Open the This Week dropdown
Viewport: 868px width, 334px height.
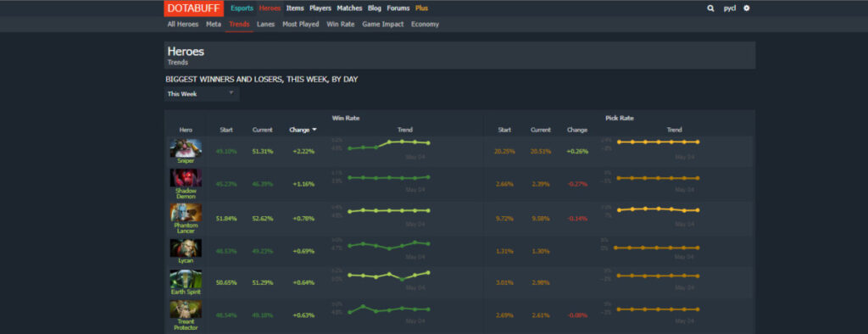202,94
